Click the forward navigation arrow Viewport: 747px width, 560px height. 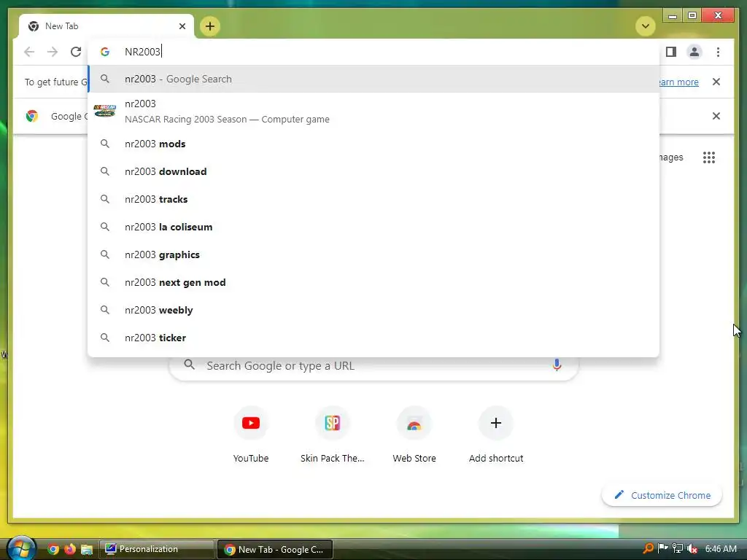point(53,52)
